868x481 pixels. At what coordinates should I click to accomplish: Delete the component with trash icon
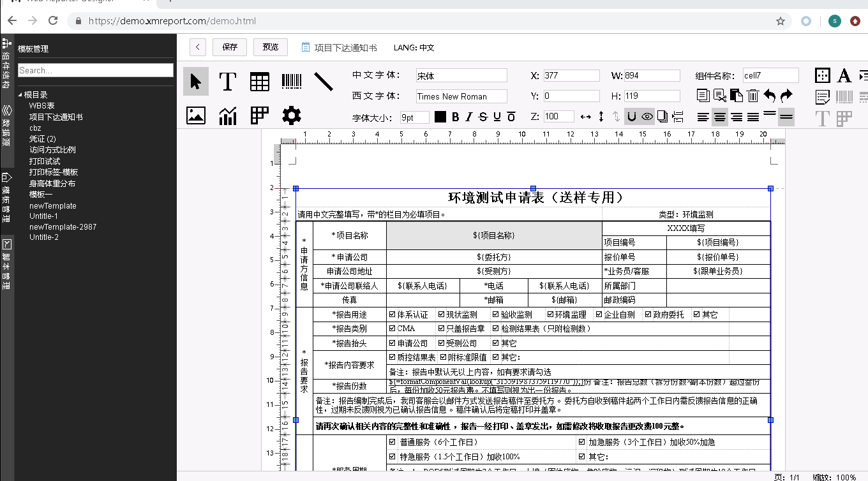coord(753,96)
